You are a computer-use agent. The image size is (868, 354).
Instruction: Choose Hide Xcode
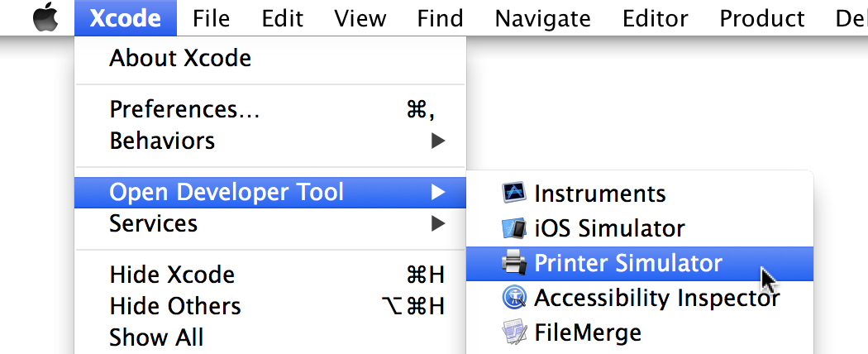[270, 275]
